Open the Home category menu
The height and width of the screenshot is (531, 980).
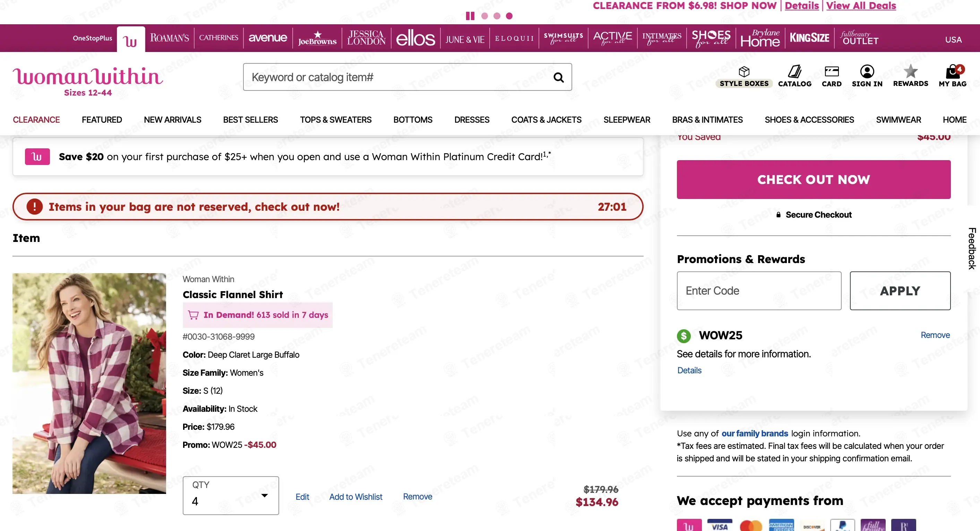click(954, 120)
